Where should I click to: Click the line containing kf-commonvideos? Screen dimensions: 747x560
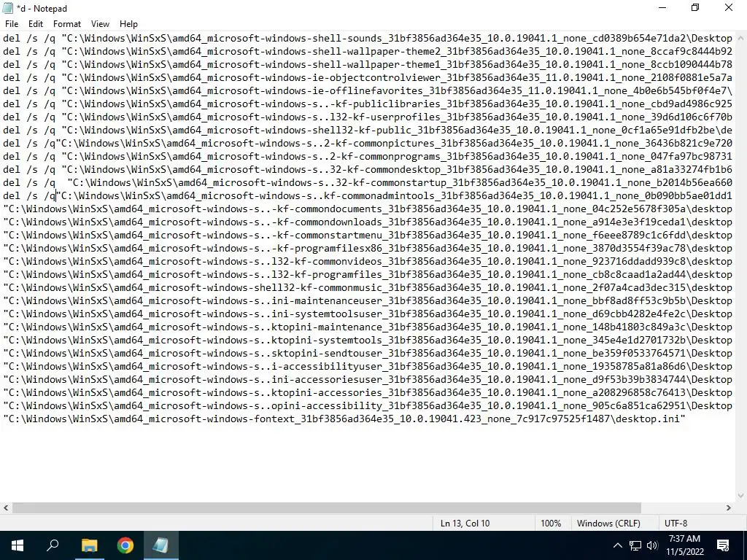click(368, 262)
